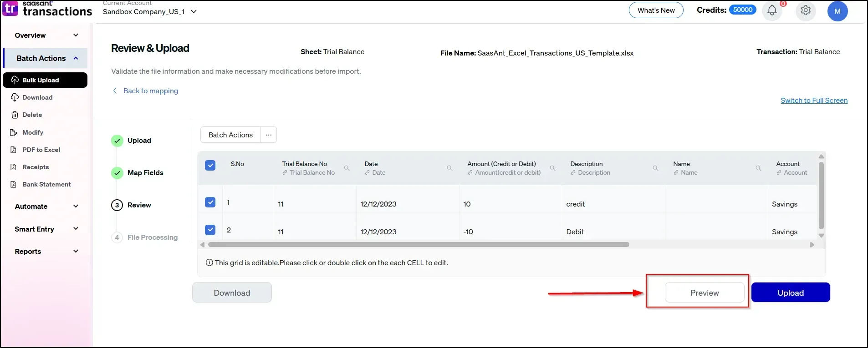
Task: Click the search icon in Trial Balance No column
Action: (x=347, y=168)
